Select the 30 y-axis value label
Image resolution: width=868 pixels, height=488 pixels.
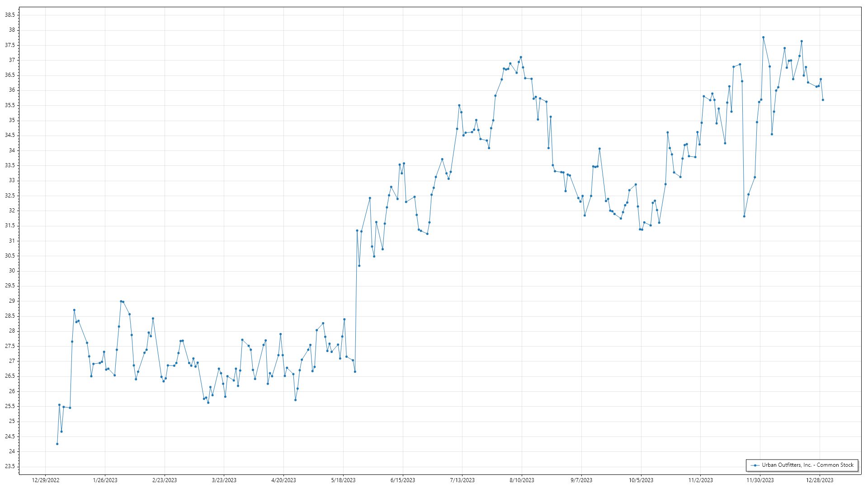[x=12, y=271]
